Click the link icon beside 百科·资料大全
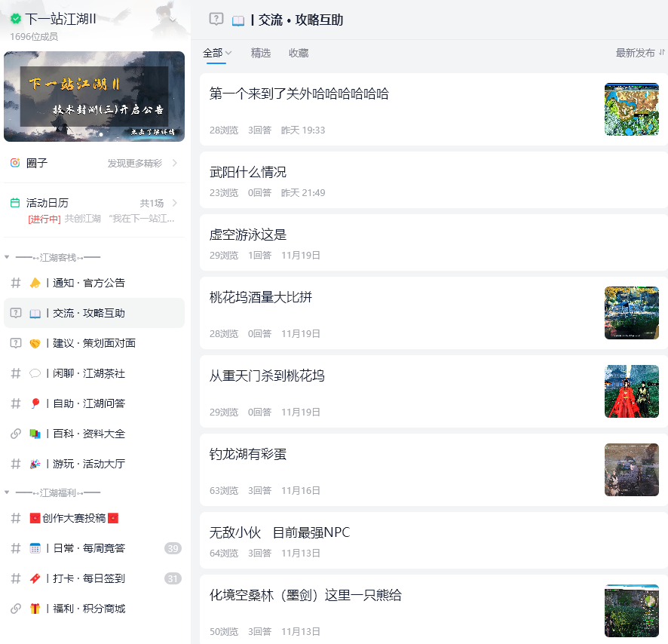 click(15, 434)
